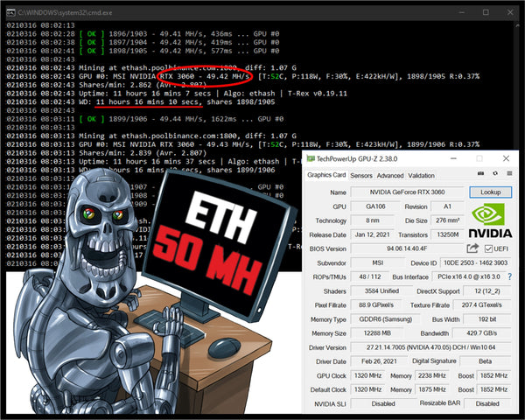Click the Memory Type value GDDR6 (Samsung)
The height and width of the screenshot is (420, 525).
[385, 319]
